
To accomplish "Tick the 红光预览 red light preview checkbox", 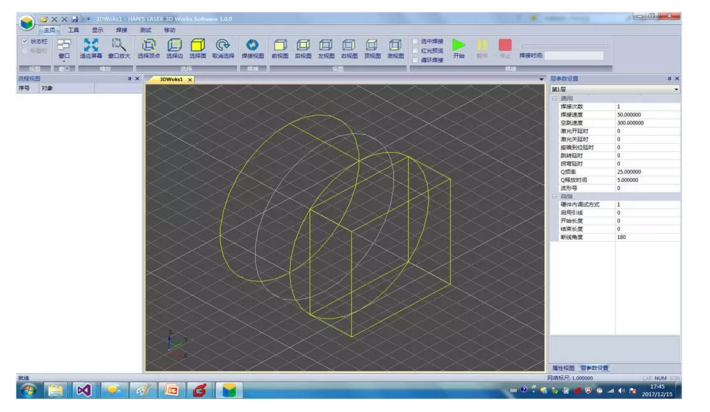I will click(x=416, y=50).
